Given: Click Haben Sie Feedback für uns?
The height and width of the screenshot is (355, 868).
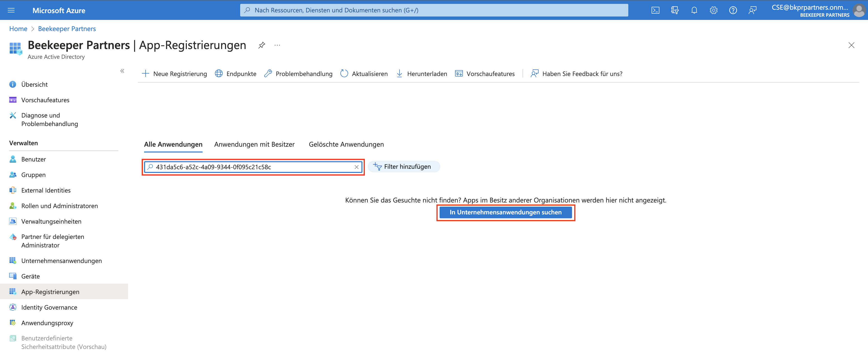Looking at the screenshot, I should [577, 74].
